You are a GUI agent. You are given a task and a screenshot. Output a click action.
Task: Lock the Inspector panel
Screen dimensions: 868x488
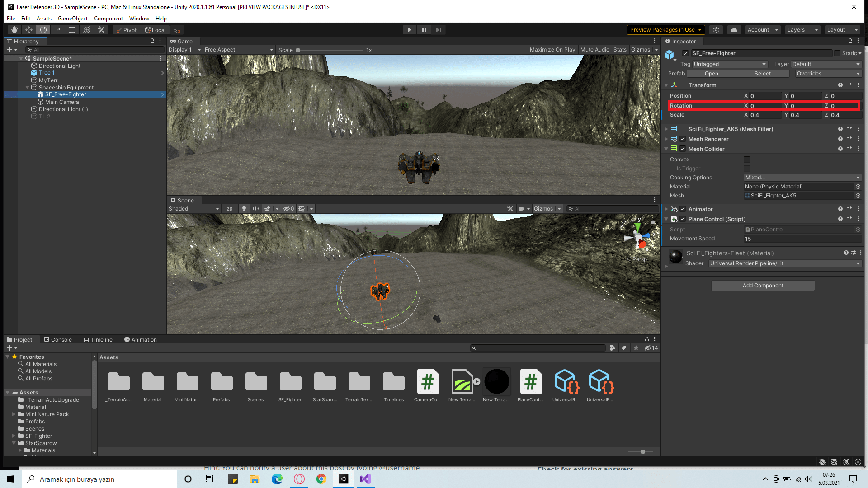tap(850, 41)
